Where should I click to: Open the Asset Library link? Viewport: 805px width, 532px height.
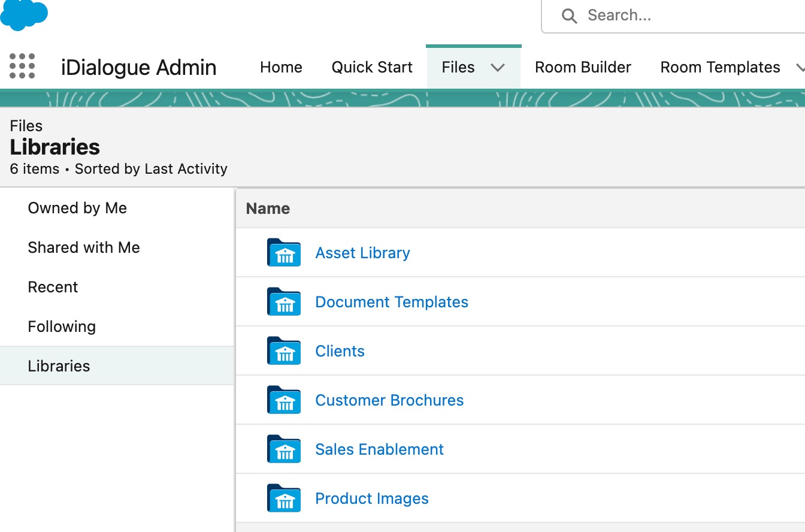pyautogui.click(x=362, y=253)
